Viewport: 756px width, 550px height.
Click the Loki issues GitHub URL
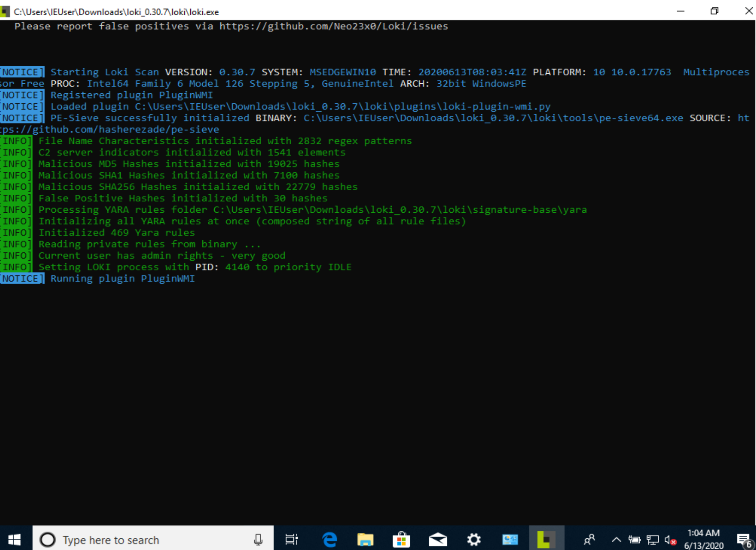[x=333, y=26]
